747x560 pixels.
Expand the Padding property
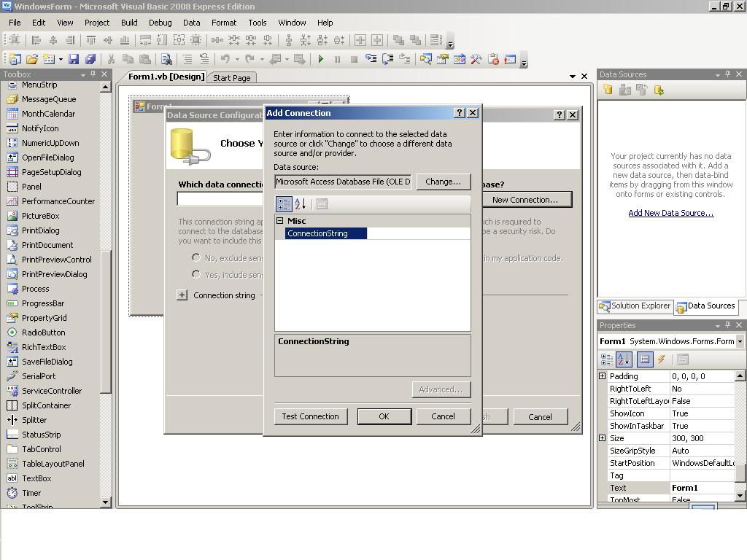(x=602, y=376)
